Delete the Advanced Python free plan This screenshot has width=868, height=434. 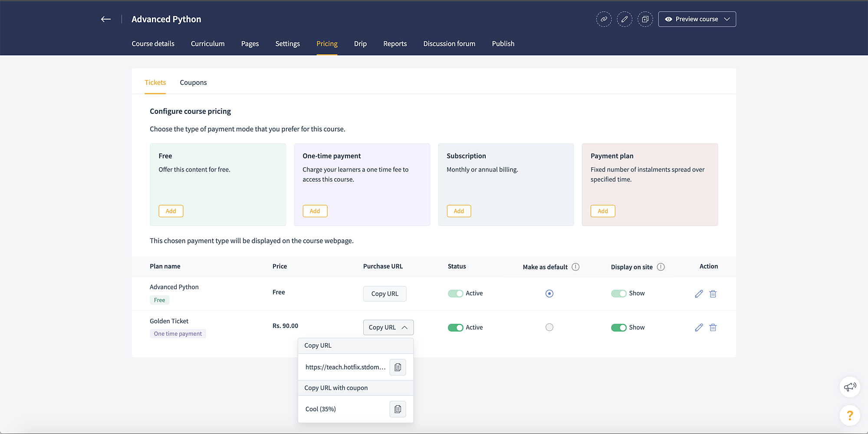pyautogui.click(x=713, y=294)
